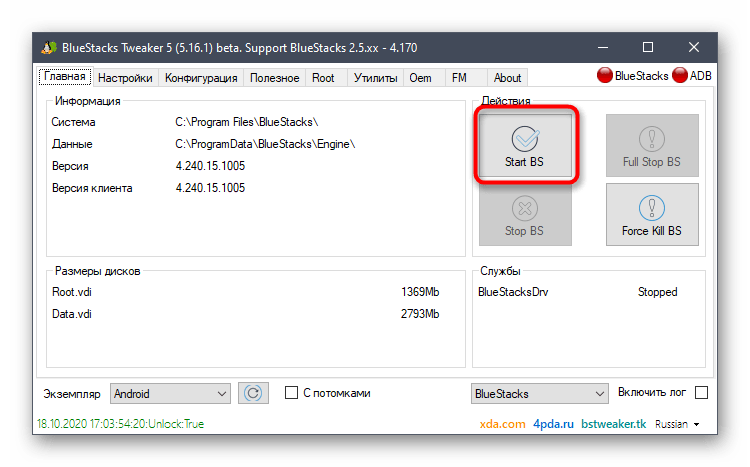Click the 2793Mb size value

(420, 314)
